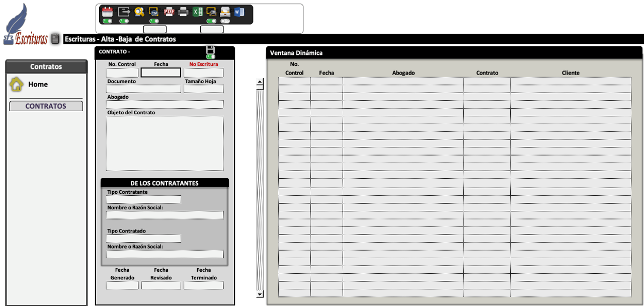Click the scrollbar down arrow
644x306 pixels.
click(260, 294)
